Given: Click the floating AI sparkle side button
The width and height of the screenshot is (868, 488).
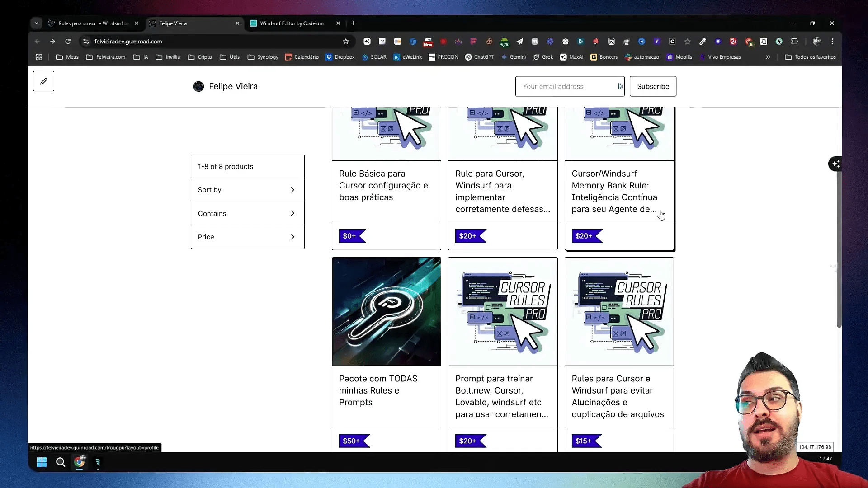Looking at the screenshot, I should click(835, 164).
